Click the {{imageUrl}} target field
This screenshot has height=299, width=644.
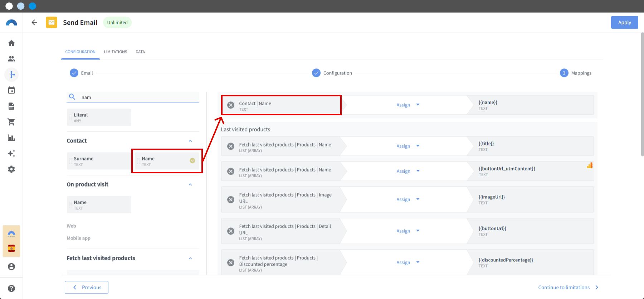pyautogui.click(x=530, y=199)
